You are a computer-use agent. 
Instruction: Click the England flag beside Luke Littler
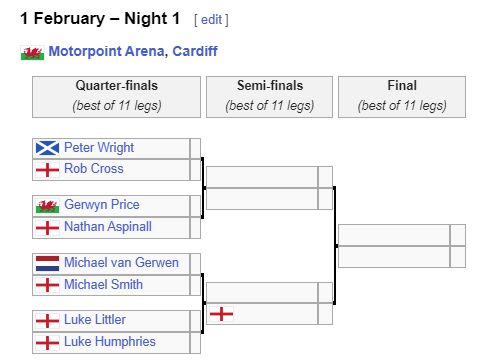47,321
